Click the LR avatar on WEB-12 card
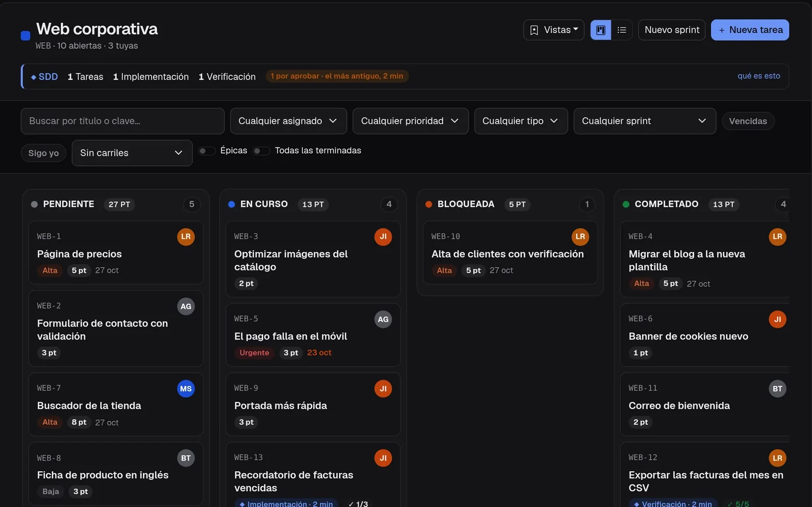 777,458
